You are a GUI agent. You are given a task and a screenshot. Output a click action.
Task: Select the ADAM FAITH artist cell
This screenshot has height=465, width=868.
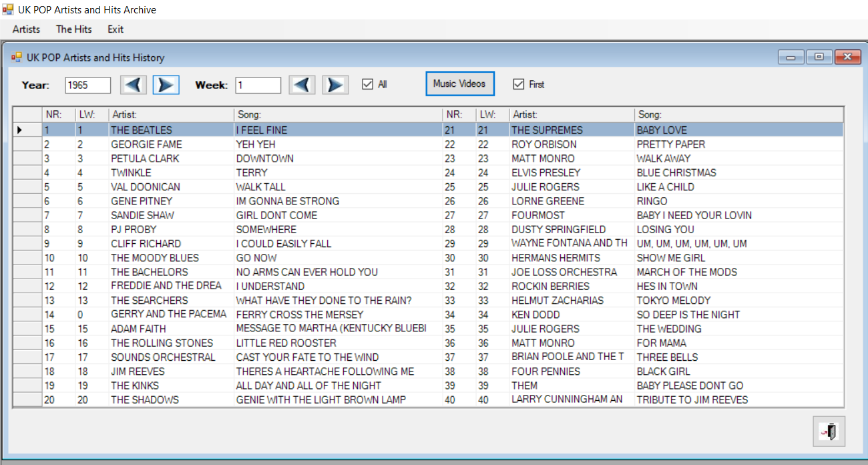point(172,329)
